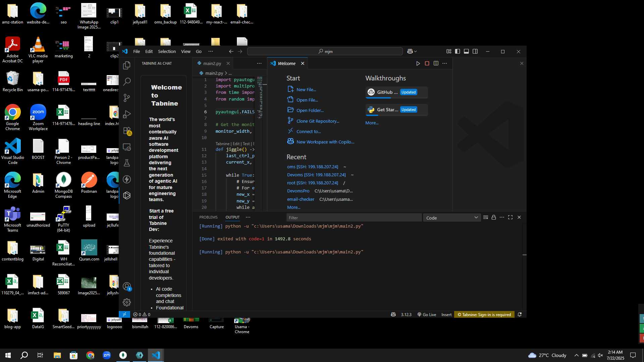This screenshot has width=644, height=362.
Task: Open the Manage settings gear
Action: pyautogui.click(x=127, y=302)
